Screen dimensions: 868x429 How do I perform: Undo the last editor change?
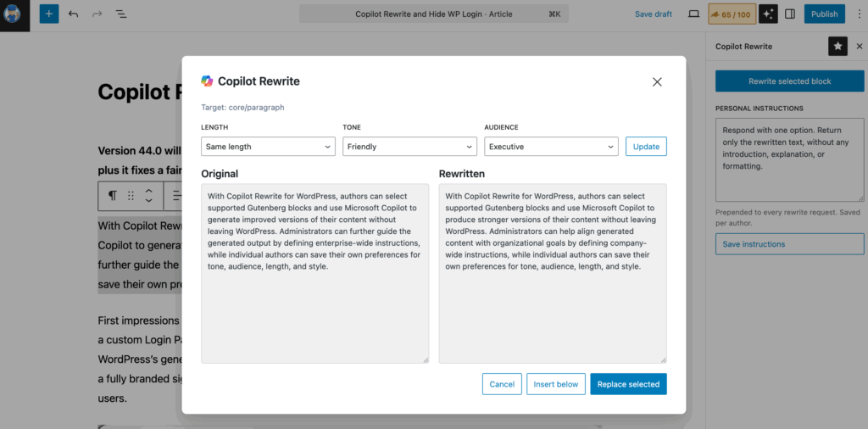(73, 14)
